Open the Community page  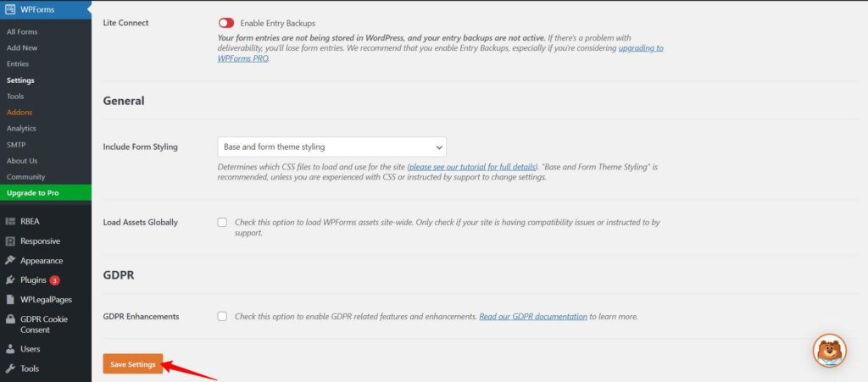pyautogui.click(x=26, y=177)
